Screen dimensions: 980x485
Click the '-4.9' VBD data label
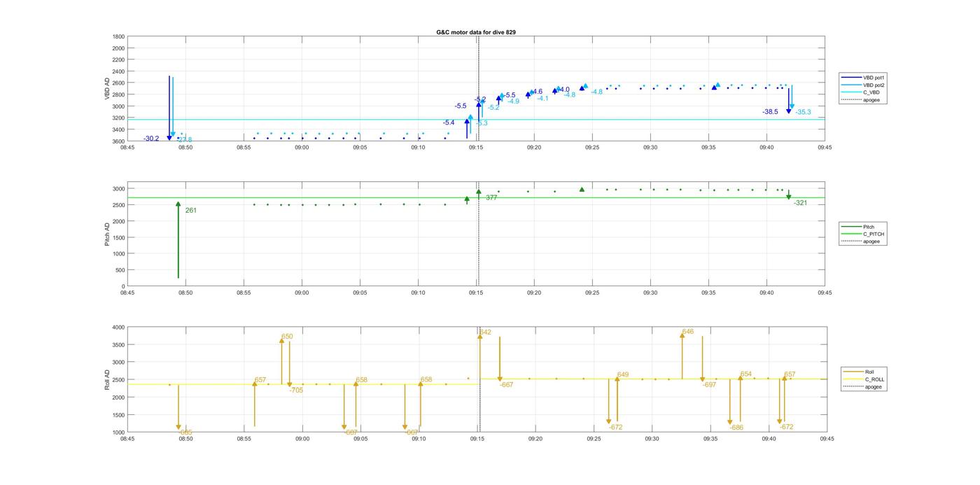[x=514, y=101]
